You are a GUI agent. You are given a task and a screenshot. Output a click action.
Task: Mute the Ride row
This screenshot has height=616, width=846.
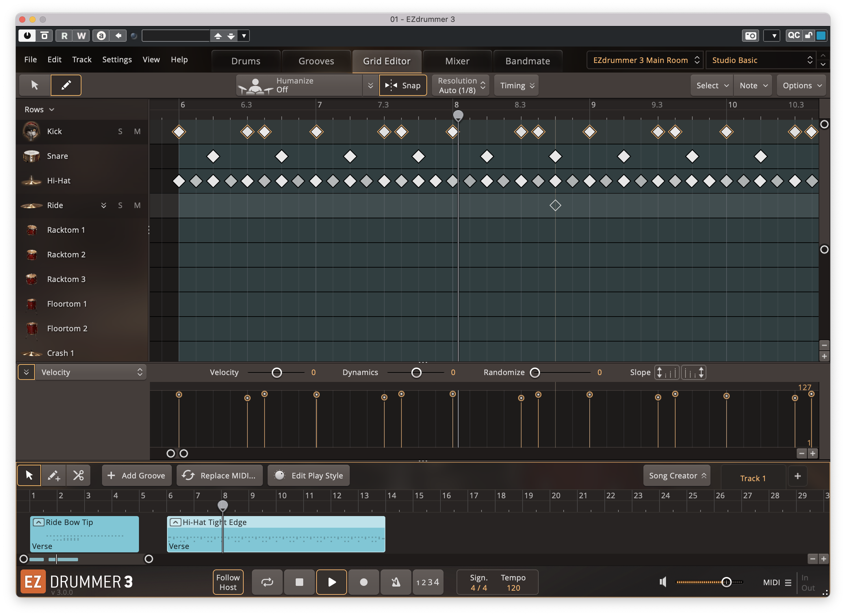point(137,205)
